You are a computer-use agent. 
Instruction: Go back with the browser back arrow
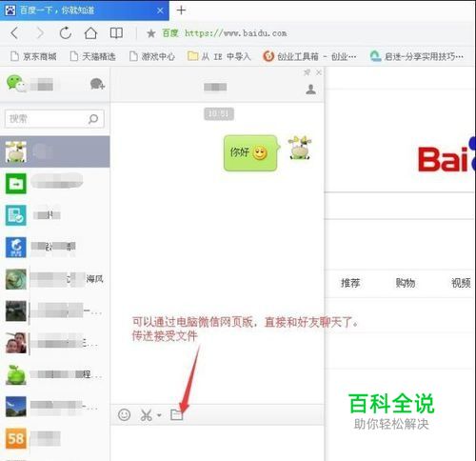tap(14, 33)
